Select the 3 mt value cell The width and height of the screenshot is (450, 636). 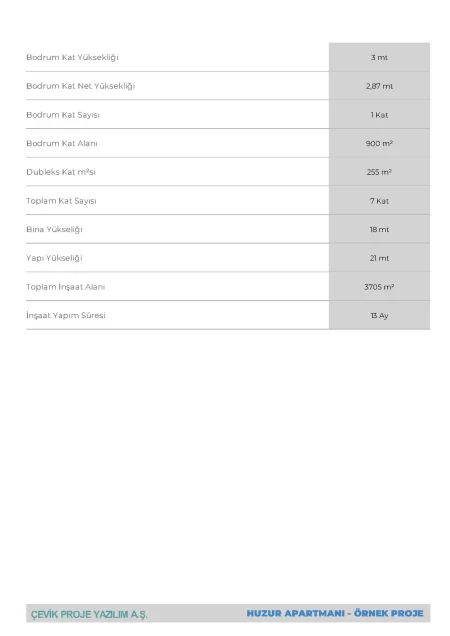point(379,57)
